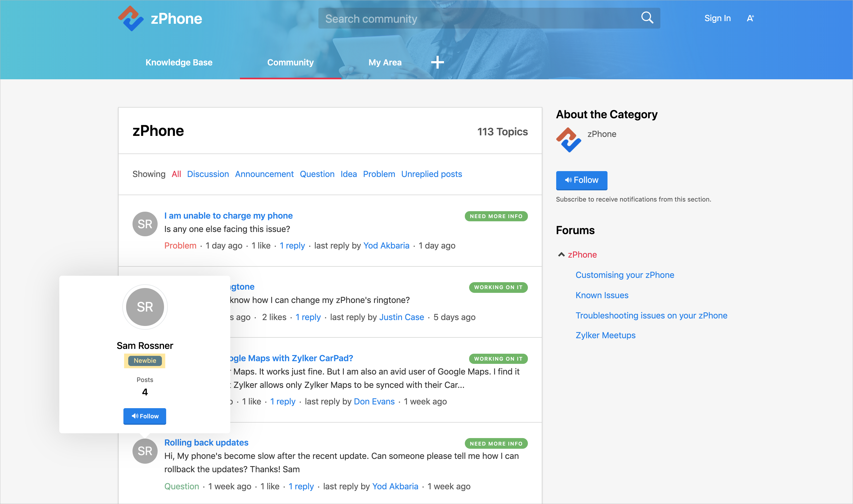This screenshot has width=853, height=504.
Task: Click the font size A+ icon
Action: (x=750, y=18)
